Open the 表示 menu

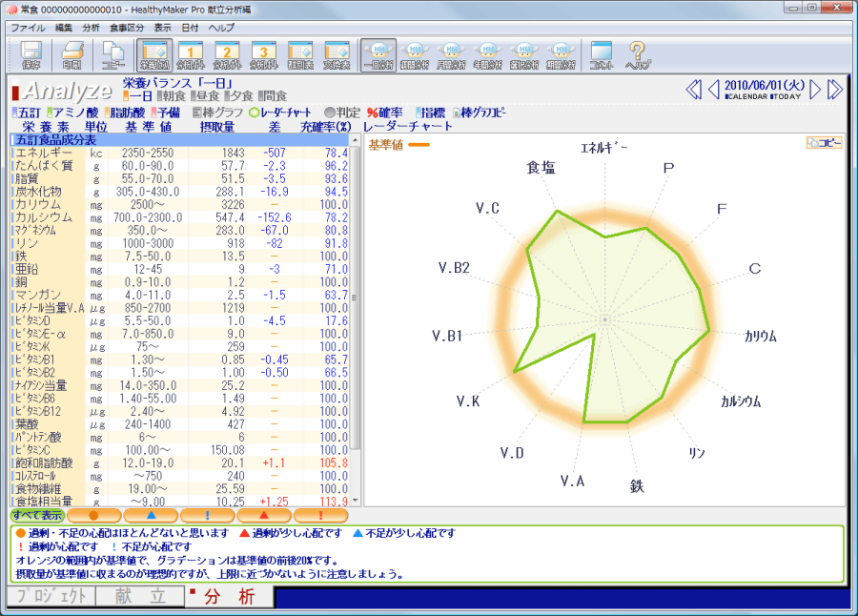point(162,28)
